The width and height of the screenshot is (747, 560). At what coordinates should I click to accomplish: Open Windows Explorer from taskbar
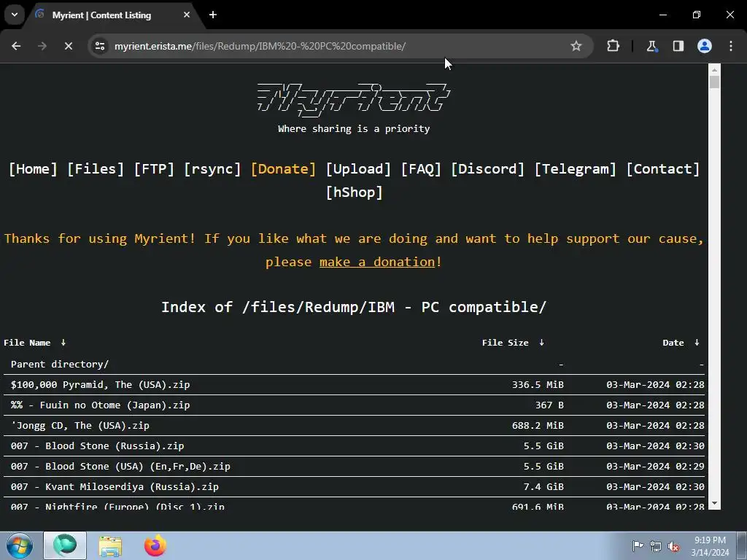pos(110,545)
